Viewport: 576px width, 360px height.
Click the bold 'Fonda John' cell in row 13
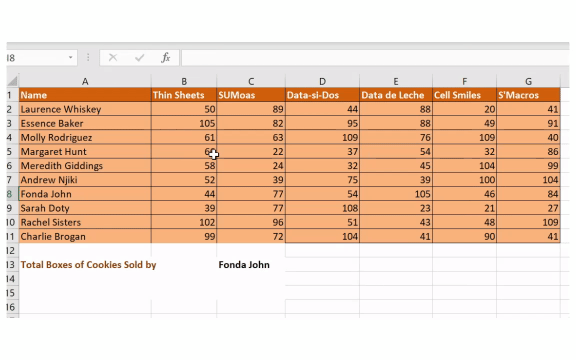(251, 265)
